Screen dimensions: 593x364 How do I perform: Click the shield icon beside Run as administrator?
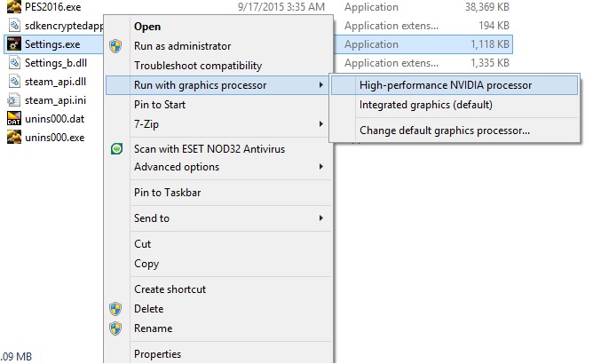coord(115,46)
